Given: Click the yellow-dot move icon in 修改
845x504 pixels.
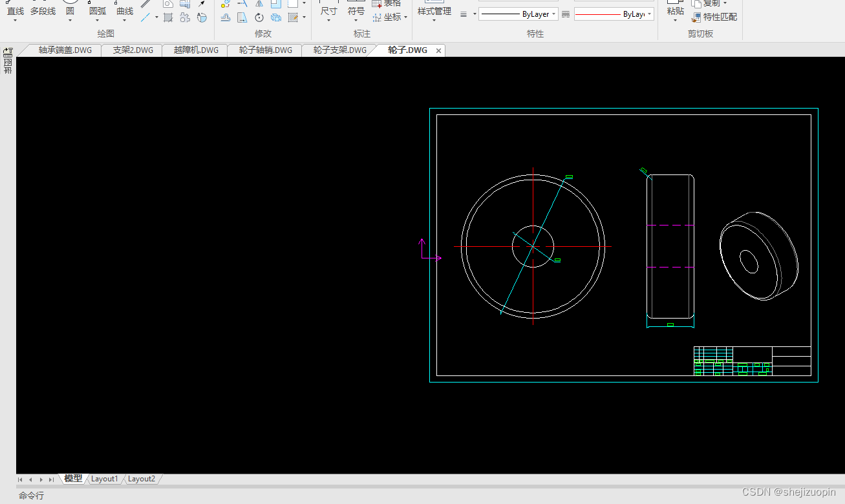Looking at the screenshot, I should [225, 3].
